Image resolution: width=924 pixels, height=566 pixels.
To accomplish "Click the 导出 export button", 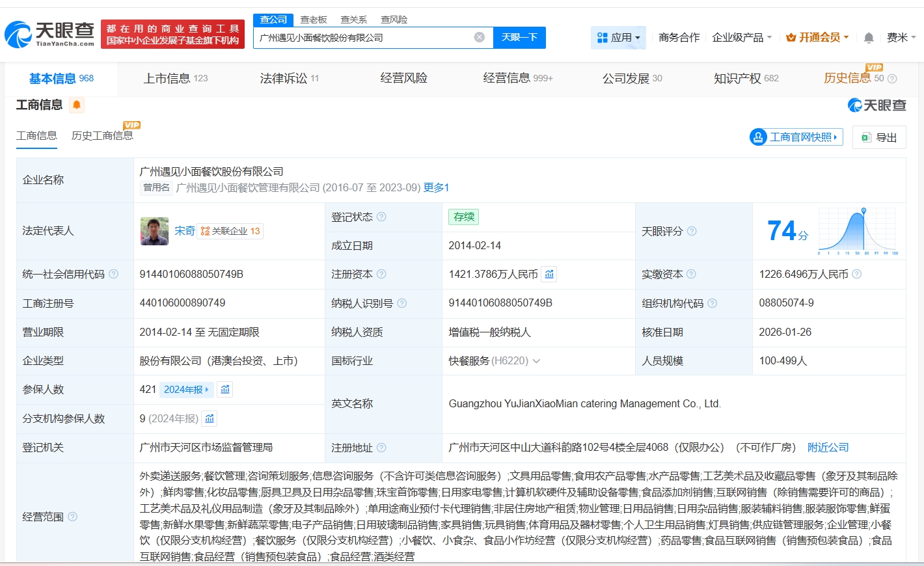I will click(879, 137).
